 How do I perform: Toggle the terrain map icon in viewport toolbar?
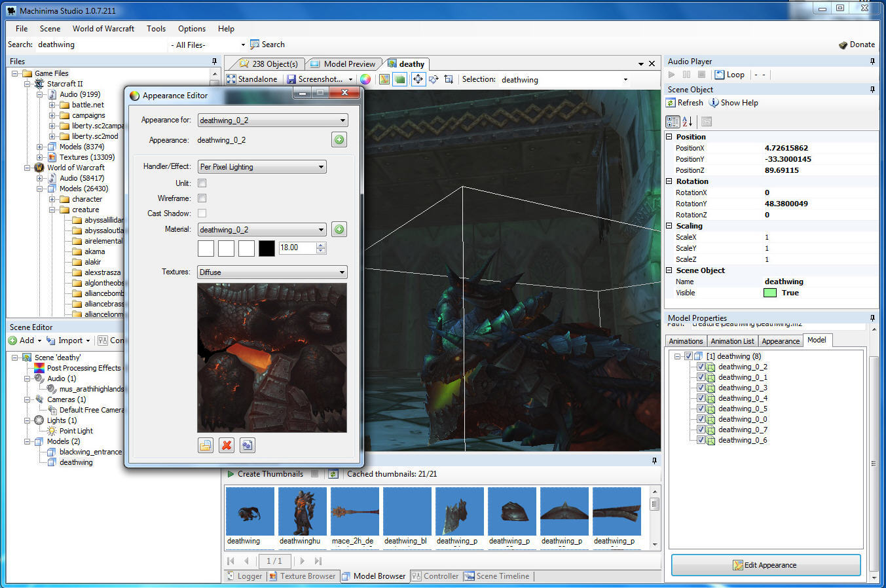(x=384, y=79)
